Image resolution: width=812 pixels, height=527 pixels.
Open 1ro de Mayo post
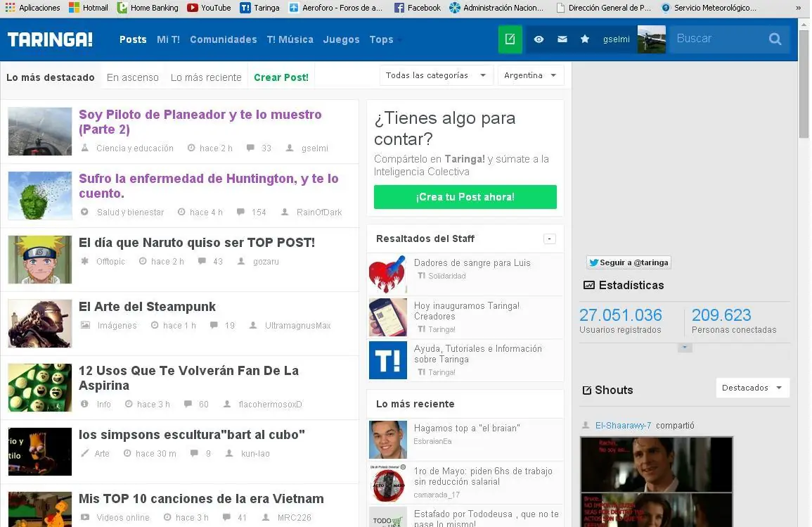coord(483,476)
